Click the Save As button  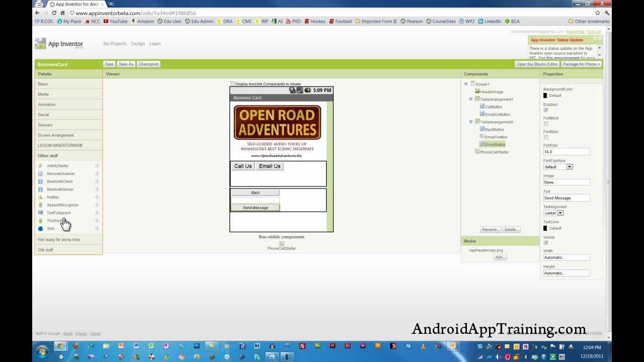click(126, 64)
